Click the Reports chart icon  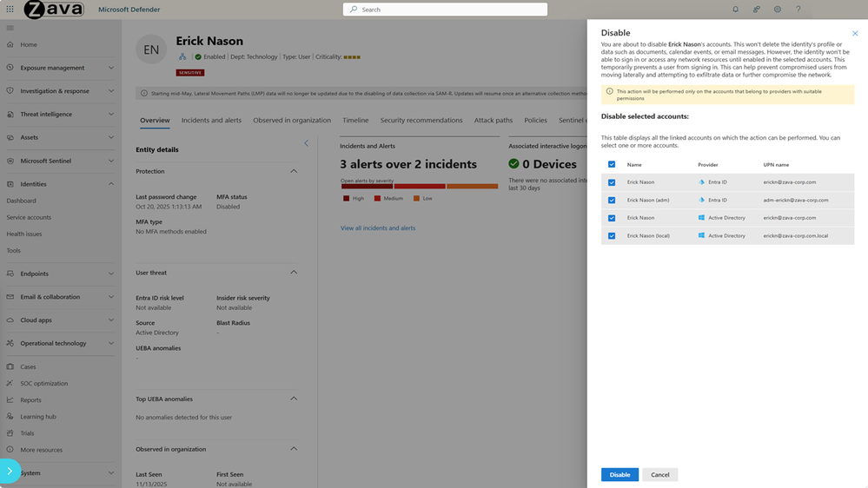(x=10, y=399)
